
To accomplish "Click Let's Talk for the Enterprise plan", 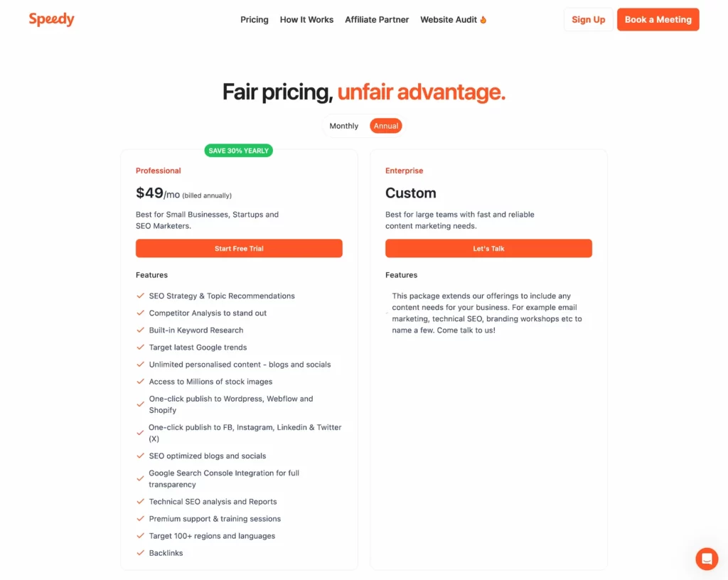I will coord(488,248).
